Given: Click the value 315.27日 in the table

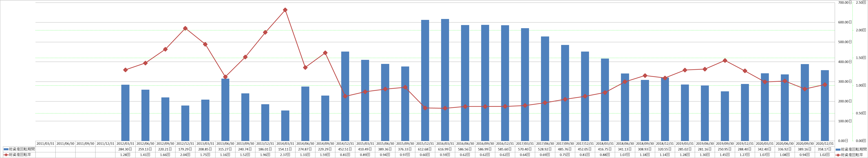Looking at the screenshot, I should (x=225, y=149).
